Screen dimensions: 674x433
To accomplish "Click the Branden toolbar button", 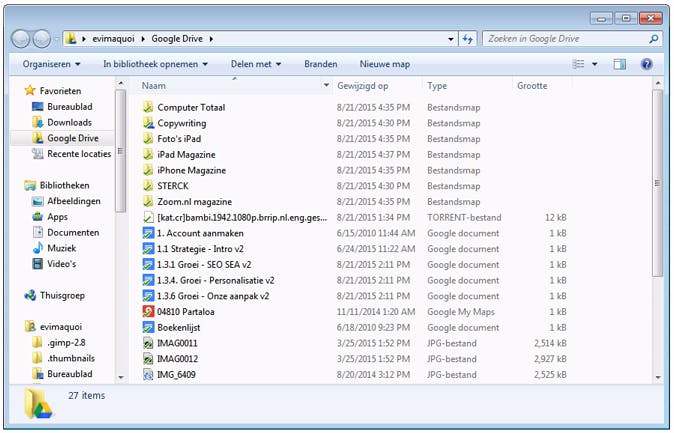I will (x=320, y=64).
